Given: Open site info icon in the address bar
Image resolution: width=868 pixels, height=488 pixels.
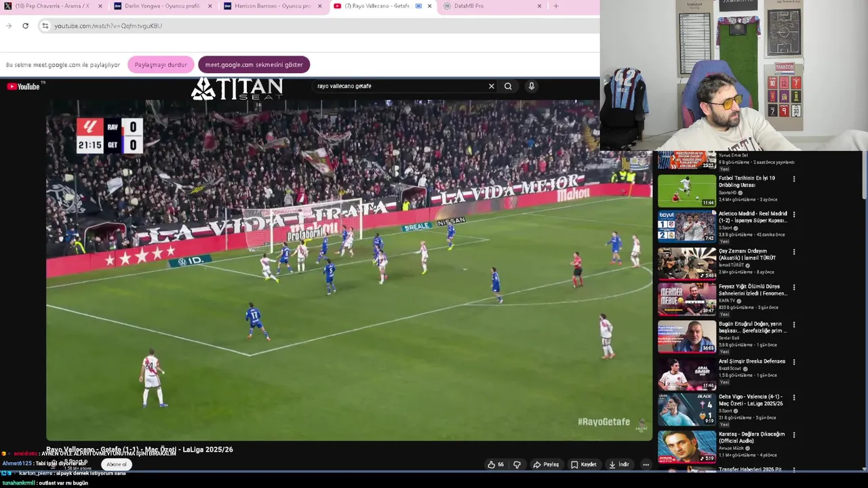Looking at the screenshot, I should click(45, 26).
